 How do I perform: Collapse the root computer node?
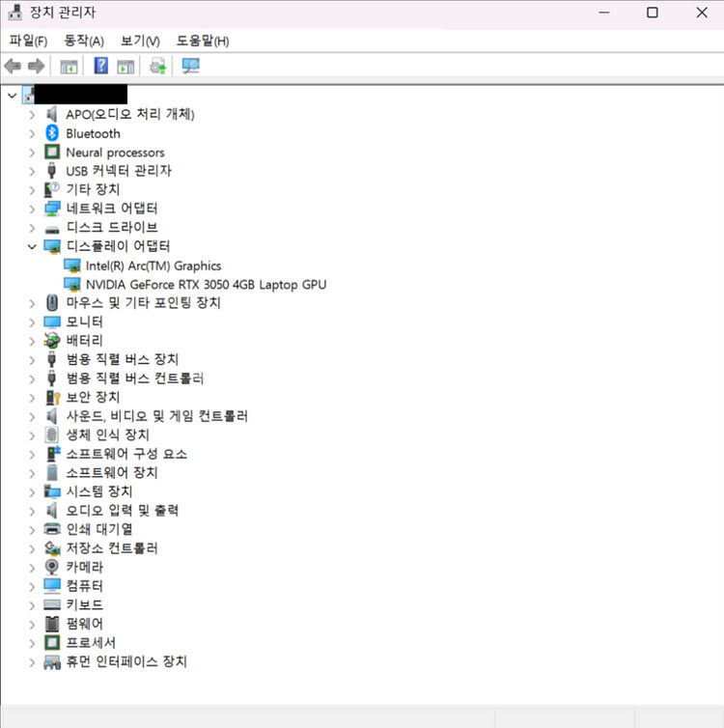pyautogui.click(x=12, y=95)
